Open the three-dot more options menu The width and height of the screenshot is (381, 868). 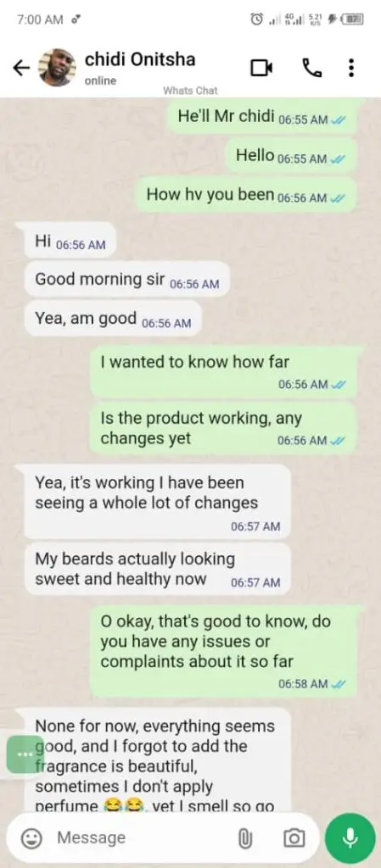pos(351,68)
